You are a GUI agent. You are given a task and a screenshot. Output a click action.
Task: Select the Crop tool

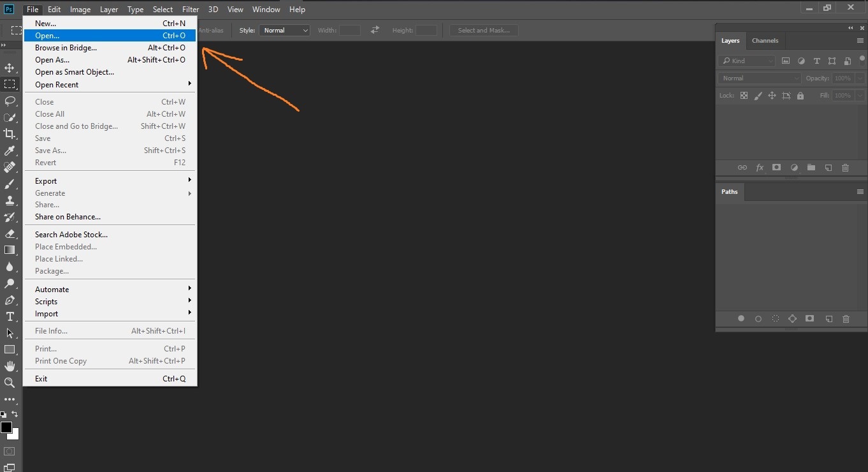[x=10, y=134]
